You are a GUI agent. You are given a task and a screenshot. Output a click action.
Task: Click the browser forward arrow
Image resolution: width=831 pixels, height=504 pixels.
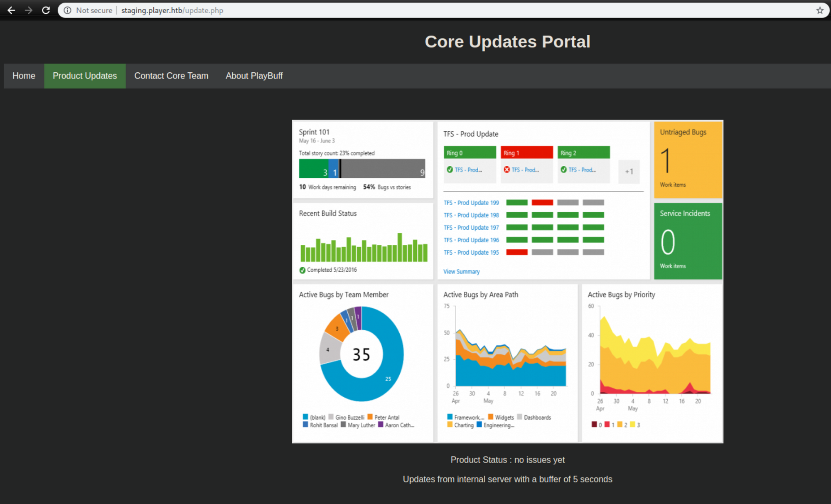pyautogui.click(x=29, y=10)
